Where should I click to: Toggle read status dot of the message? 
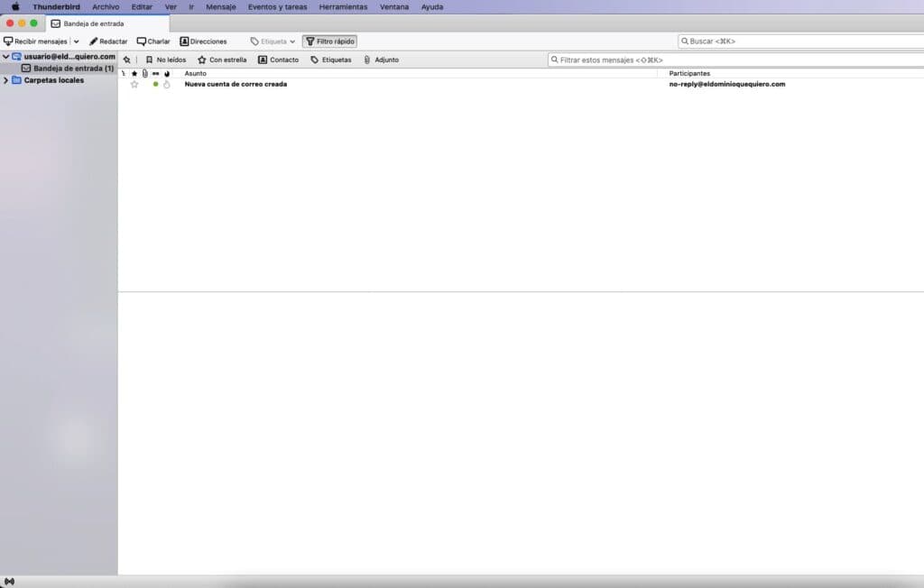155,85
